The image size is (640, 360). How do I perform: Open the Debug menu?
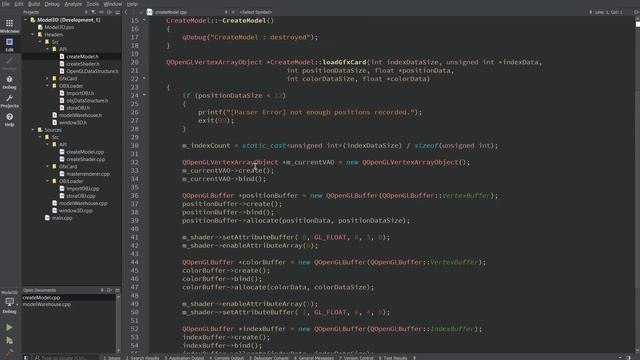[52, 4]
